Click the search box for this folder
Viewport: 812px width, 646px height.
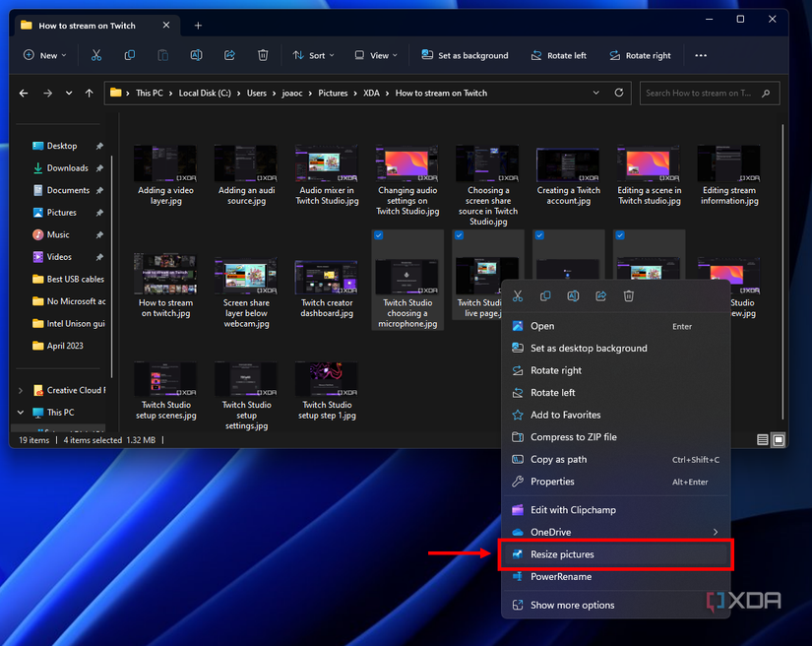coord(710,94)
